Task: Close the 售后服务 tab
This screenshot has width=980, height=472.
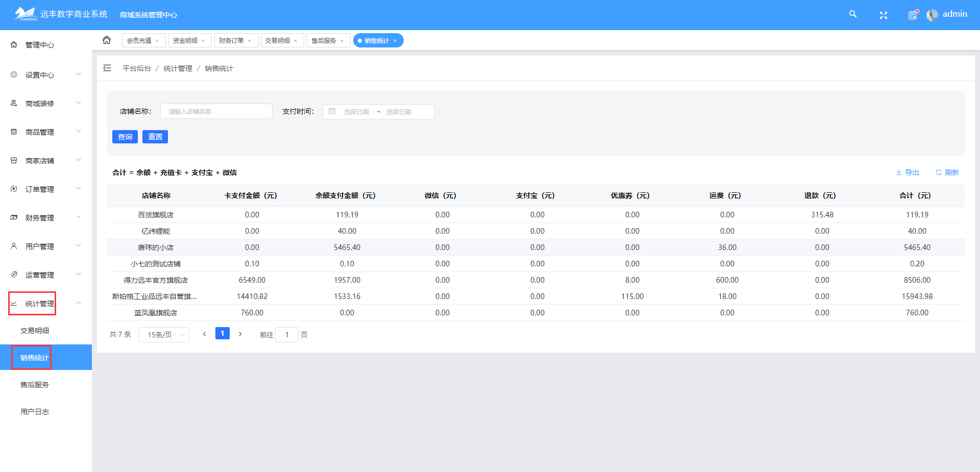Action: pyautogui.click(x=342, y=41)
